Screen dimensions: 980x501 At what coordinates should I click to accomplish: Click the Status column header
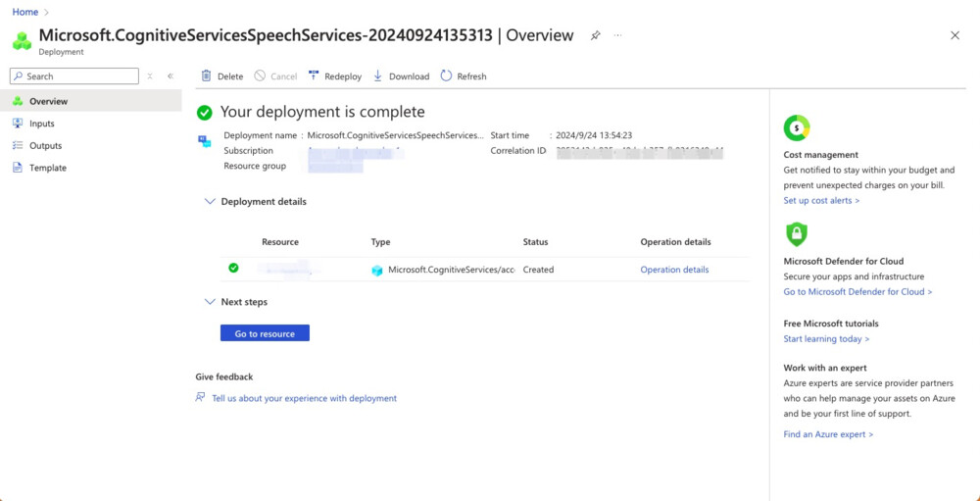point(536,242)
